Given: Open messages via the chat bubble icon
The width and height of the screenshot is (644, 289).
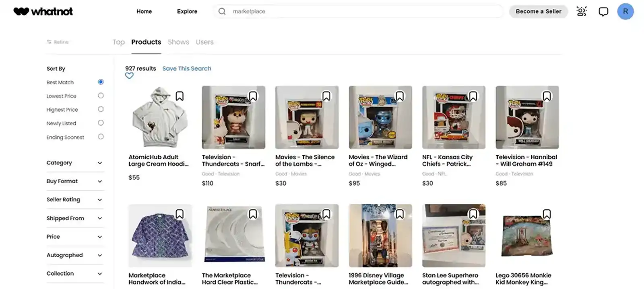Looking at the screenshot, I should tap(603, 11).
